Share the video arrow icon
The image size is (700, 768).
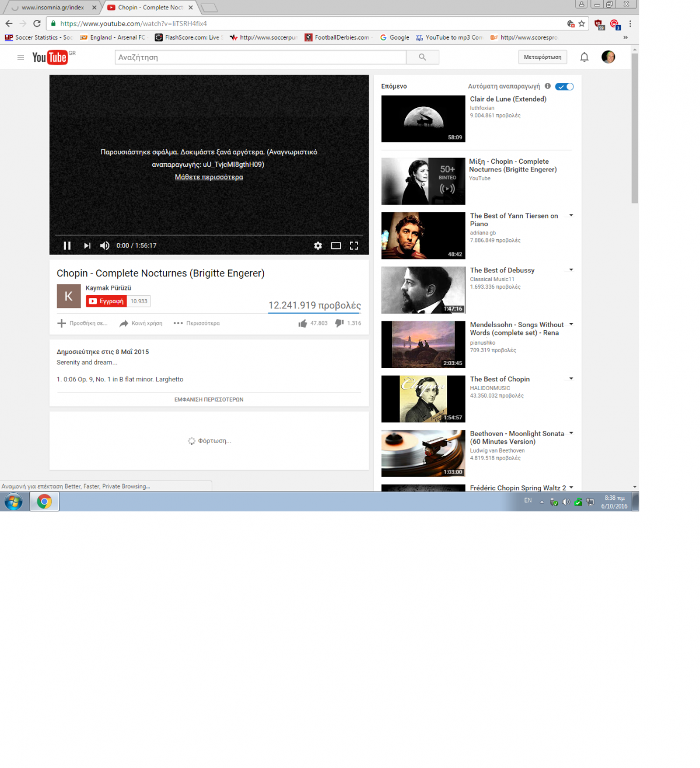[x=124, y=323]
